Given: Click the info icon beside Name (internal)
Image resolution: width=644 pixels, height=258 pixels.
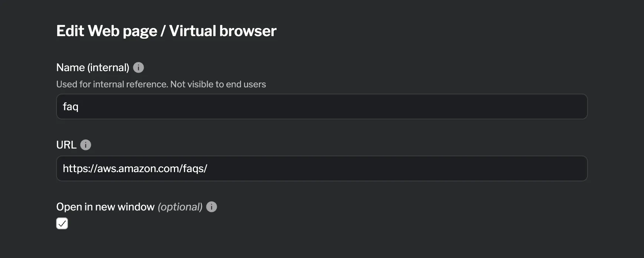Looking at the screenshot, I should [138, 67].
